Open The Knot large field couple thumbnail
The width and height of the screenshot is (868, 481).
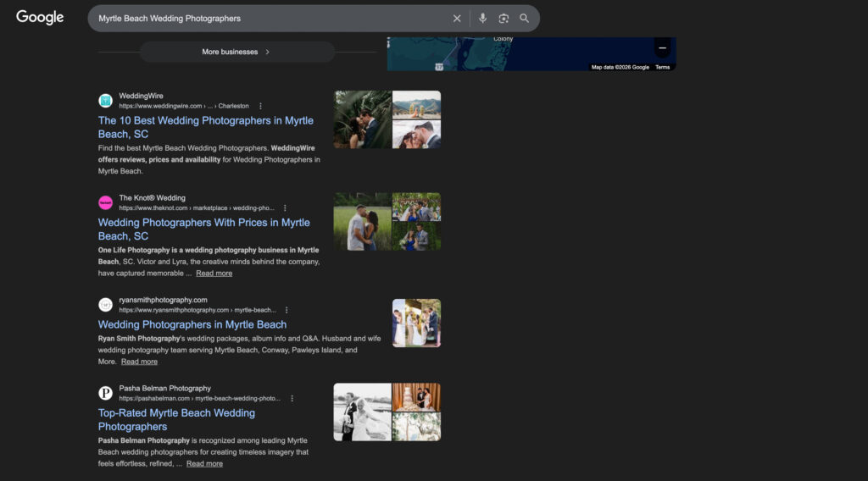click(362, 222)
